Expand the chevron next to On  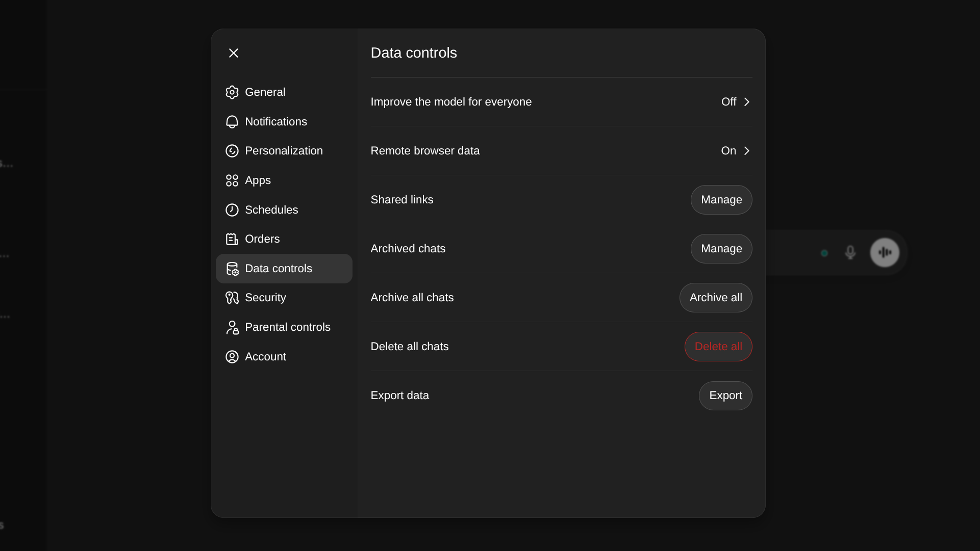[746, 151]
